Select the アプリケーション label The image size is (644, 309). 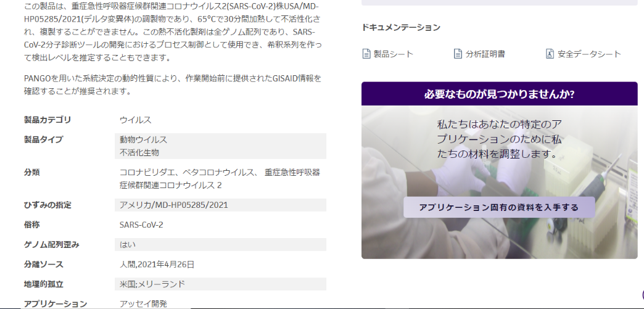(x=56, y=303)
